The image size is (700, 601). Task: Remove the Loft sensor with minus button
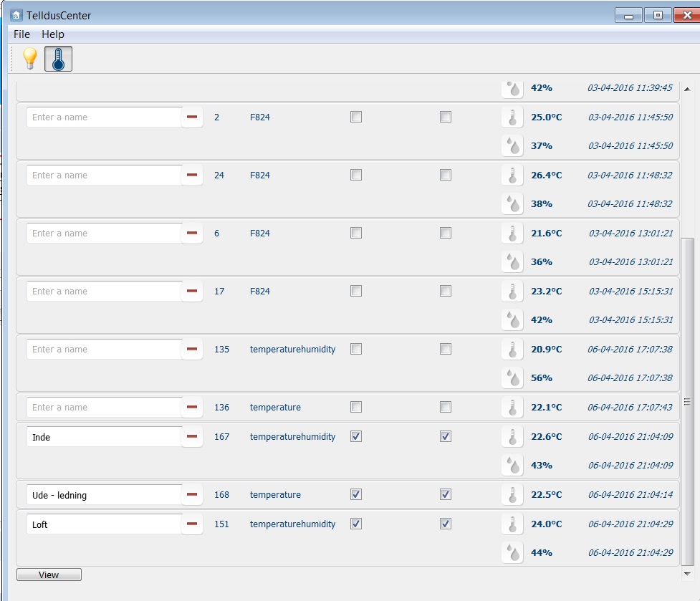pos(192,524)
